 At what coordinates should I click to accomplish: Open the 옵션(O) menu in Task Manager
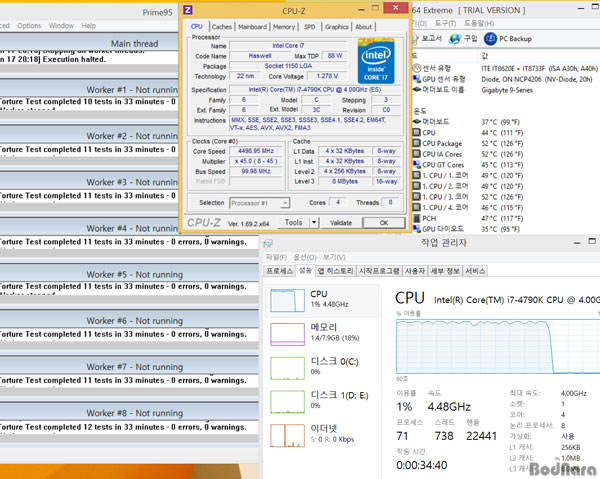point(305,257)
